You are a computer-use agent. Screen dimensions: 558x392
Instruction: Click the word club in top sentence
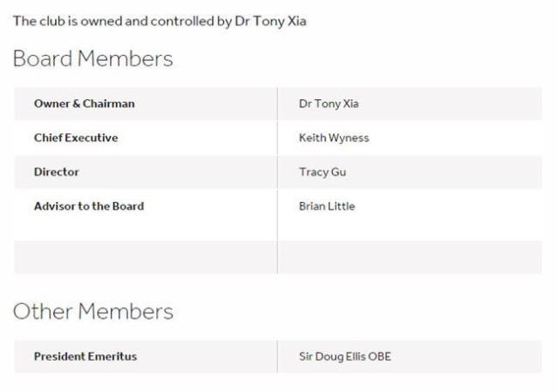47,21
